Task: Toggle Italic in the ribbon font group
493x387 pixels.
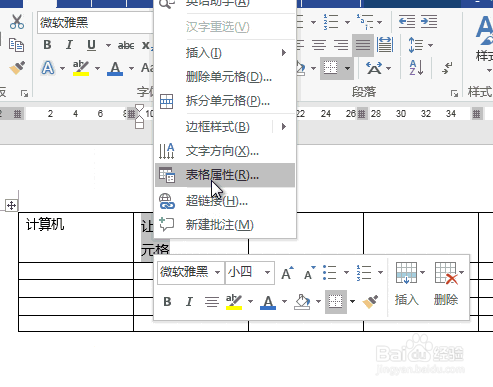Action: pos(69,45)
